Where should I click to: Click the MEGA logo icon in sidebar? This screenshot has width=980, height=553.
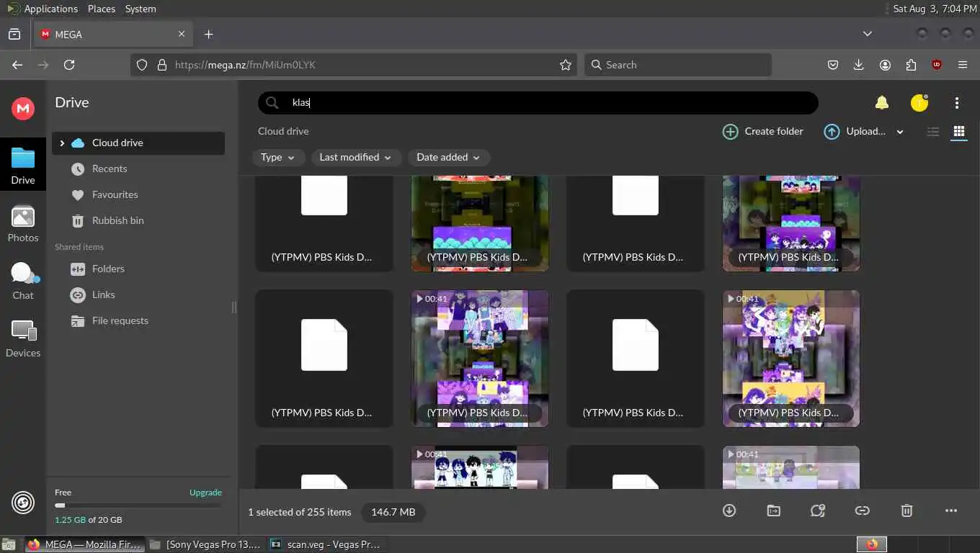23,109
